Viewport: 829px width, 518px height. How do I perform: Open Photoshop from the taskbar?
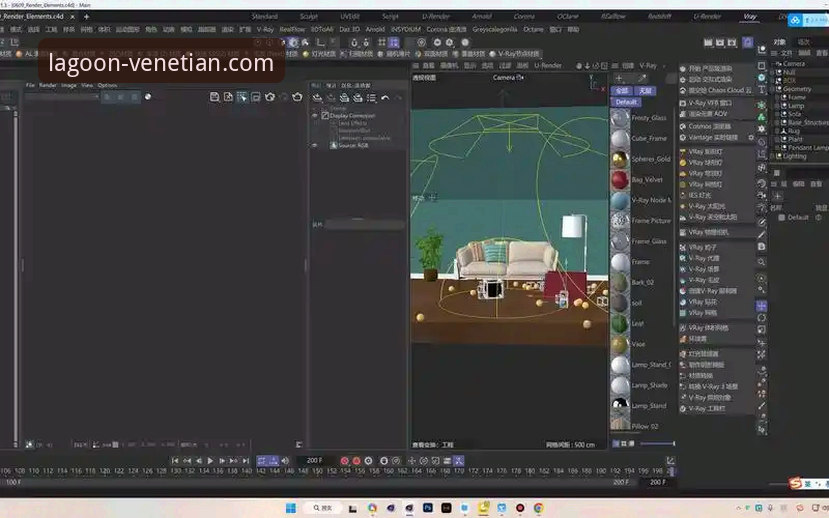click(x=428, y=508)
